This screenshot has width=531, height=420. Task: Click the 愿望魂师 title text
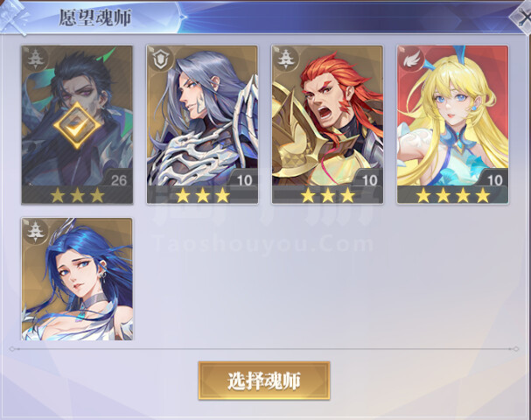(x=94, y=17)
